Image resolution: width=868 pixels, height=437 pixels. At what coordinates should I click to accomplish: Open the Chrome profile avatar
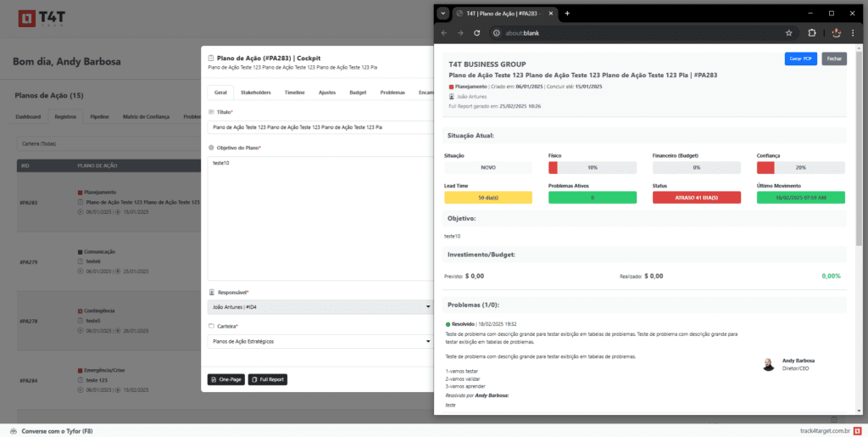835,33
